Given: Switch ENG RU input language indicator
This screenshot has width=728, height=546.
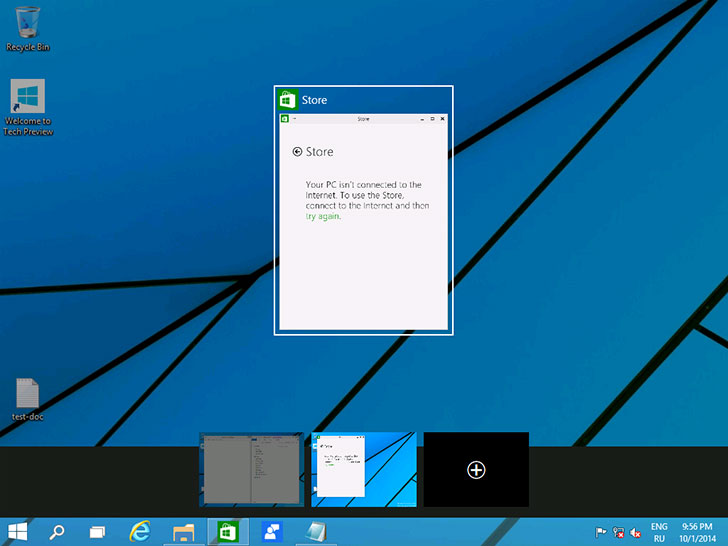Looking at the screenshot, I should (659, 533).
